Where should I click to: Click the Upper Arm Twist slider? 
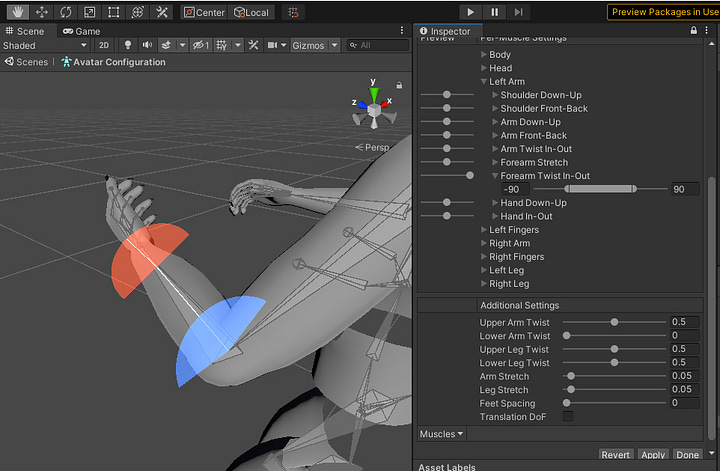(614, 322)
